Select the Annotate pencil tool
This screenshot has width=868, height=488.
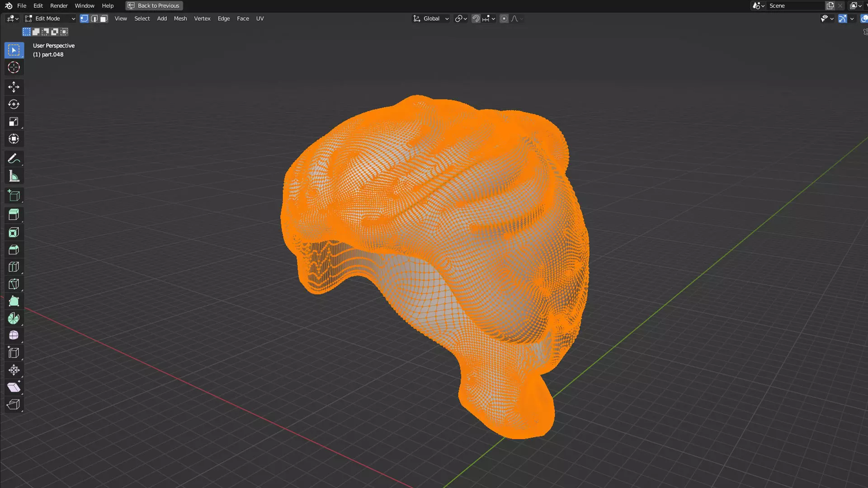tap(14, 159)
